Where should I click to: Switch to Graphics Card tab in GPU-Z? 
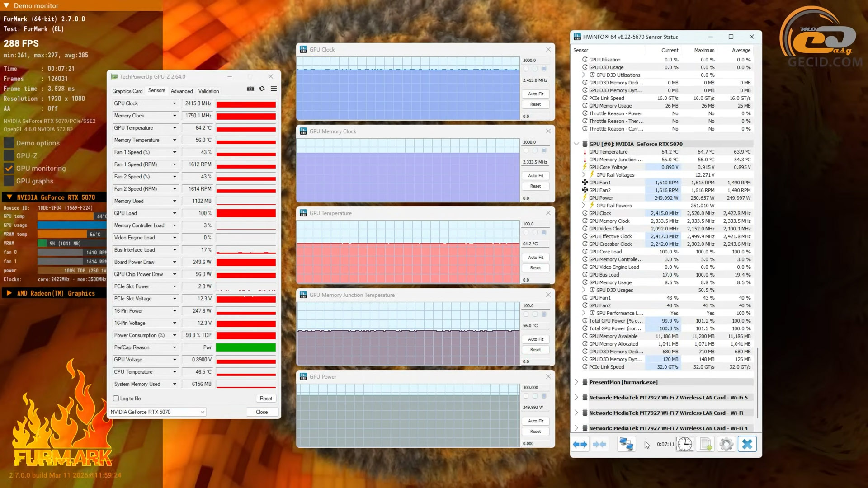(x=127, y=91)
